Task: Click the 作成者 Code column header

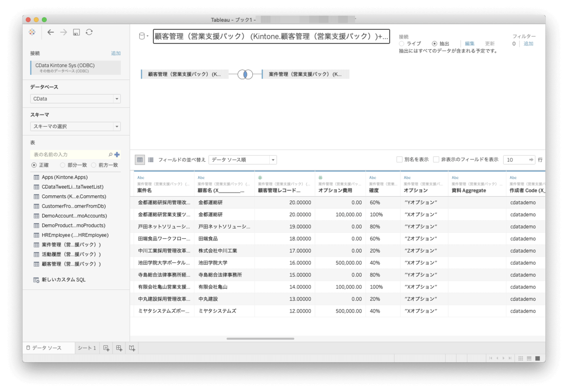Action: tap(525, 184)
